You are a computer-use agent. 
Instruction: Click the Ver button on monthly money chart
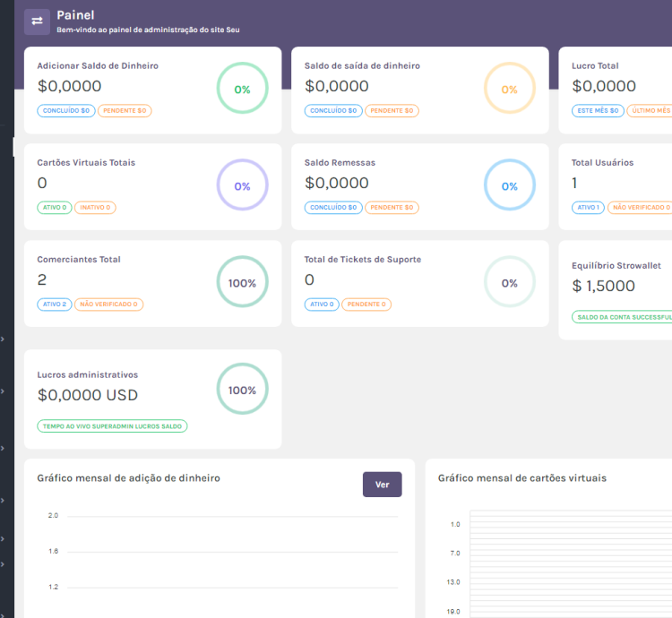382,485
